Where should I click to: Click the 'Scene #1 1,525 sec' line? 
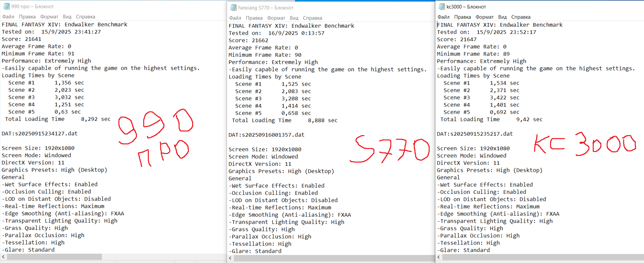coord(273,84)
